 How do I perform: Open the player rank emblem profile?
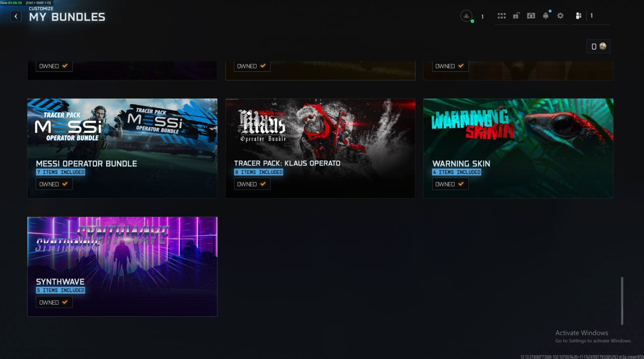(466, 16)
